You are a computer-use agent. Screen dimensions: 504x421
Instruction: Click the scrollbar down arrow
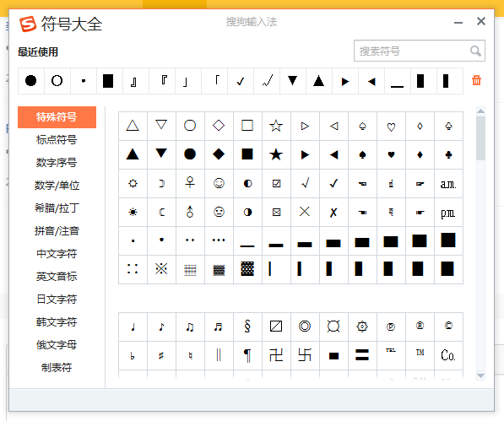tap(480, 375)
